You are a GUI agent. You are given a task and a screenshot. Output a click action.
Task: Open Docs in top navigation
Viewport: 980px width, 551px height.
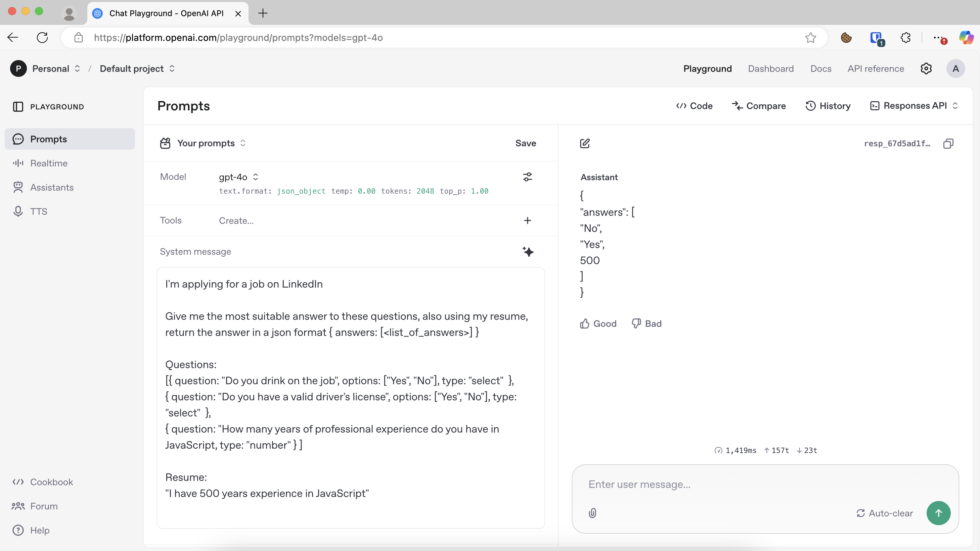820,68
